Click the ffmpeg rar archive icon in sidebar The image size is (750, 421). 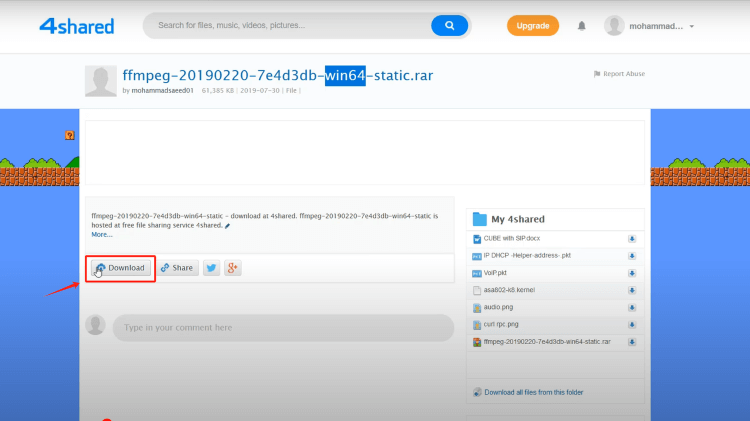(477, 343)
